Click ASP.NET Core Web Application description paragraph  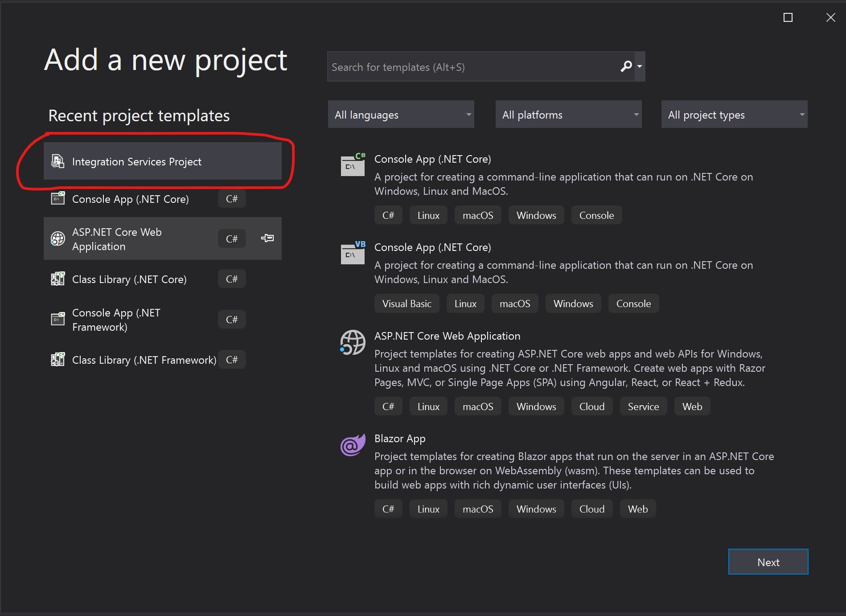coord(570,368)
